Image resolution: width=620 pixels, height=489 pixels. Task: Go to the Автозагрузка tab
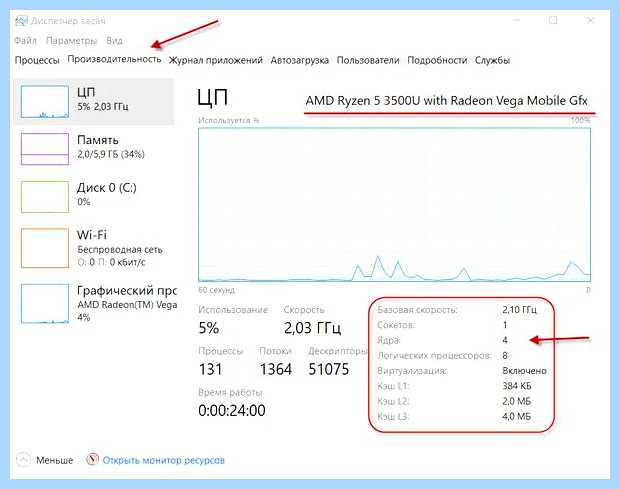[300, 60]
